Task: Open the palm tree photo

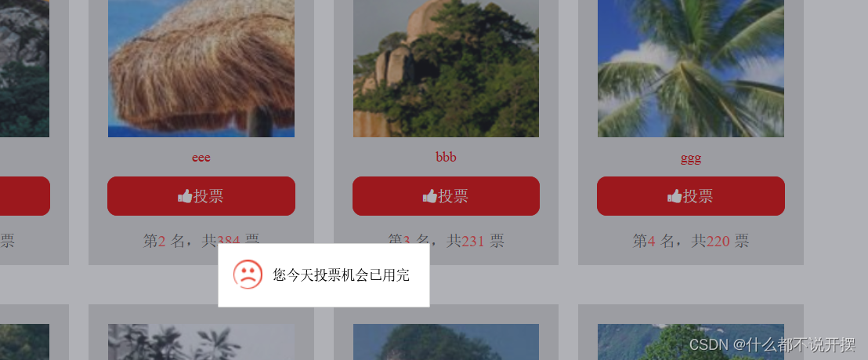Action: [x=691, y=68]
